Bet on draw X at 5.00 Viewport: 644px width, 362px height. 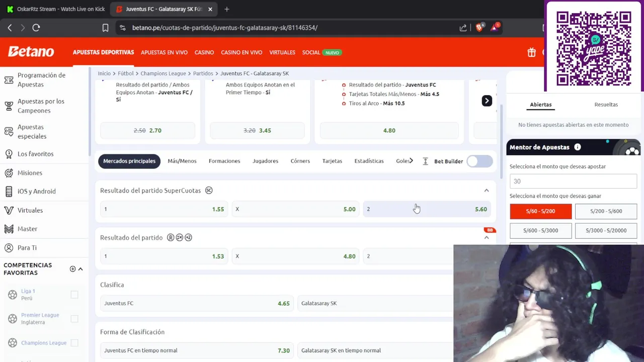click(296, 209)
